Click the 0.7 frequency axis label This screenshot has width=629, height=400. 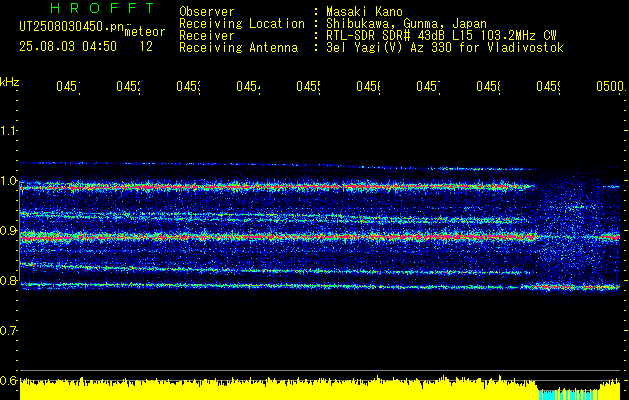click(x=8, y=331)
